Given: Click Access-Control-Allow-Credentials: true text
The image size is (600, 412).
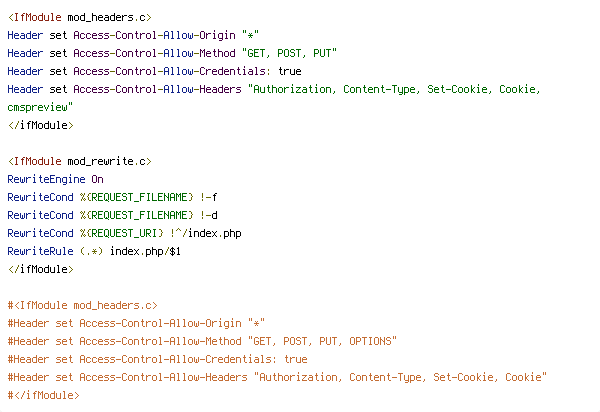Looking at the screenshot, I should (x=188, y=72).
